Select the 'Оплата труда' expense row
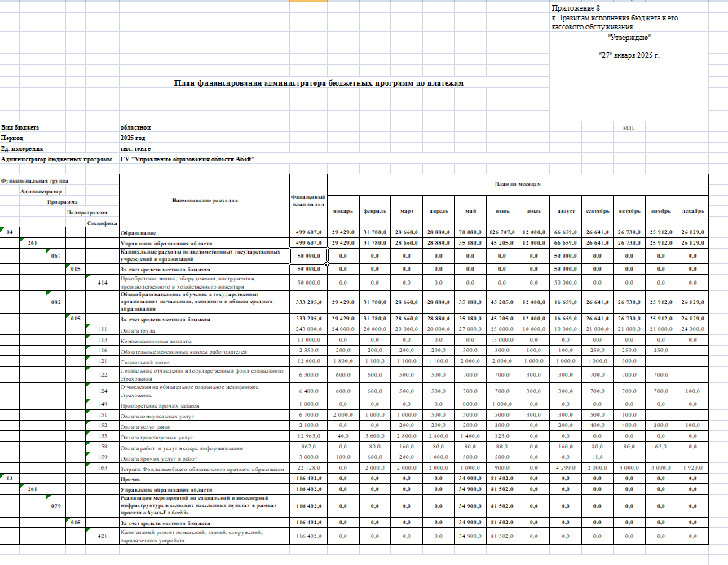This screenshot has width=728, height=565. [x=140, y=329]
